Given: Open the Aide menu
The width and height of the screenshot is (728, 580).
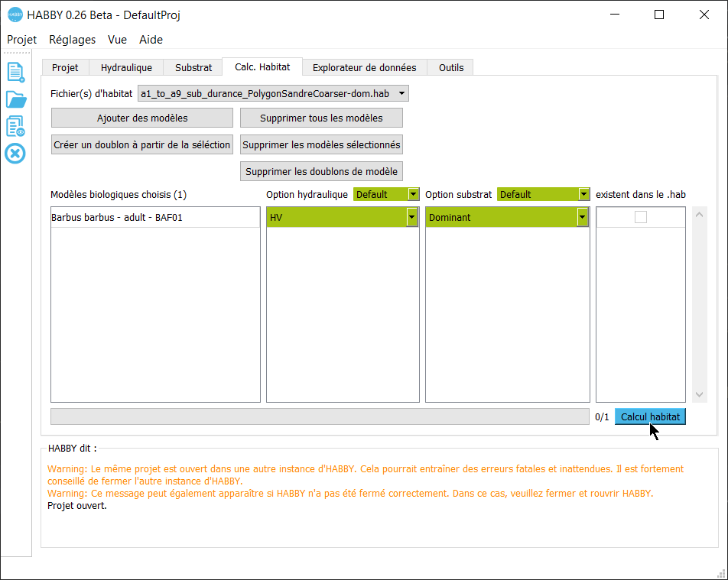Looking at the screenshot, I should [x=151, y=40].
